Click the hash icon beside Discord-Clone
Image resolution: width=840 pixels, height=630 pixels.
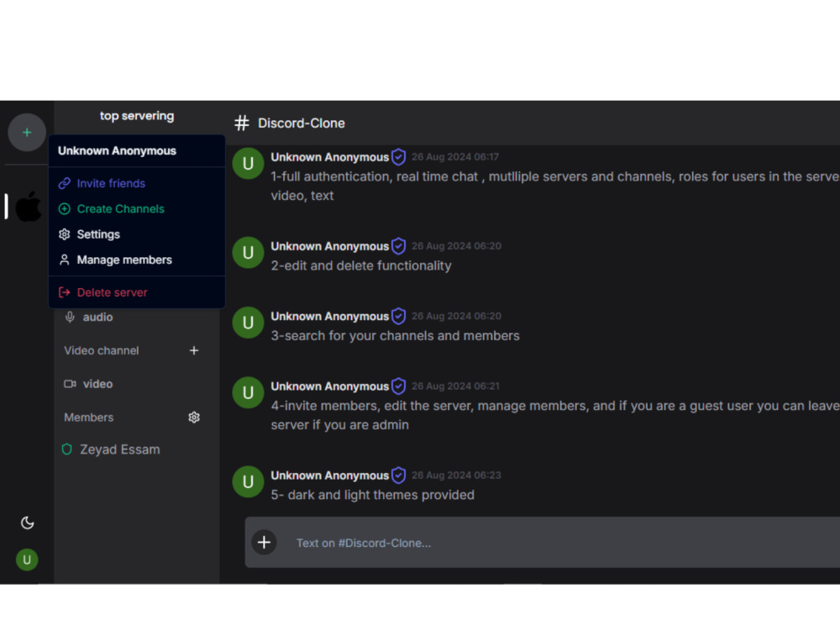[242, 123]
